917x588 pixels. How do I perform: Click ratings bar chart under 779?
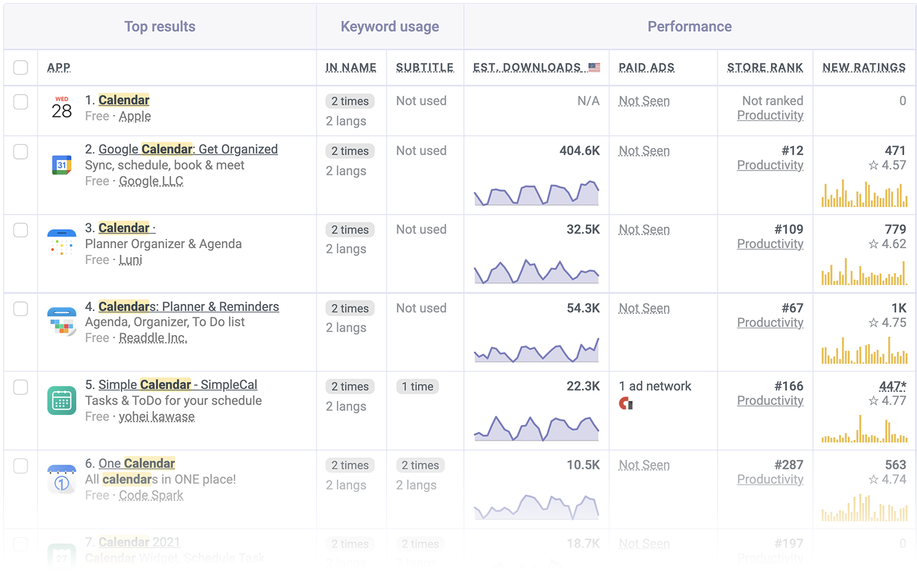[x=864, y=271]
